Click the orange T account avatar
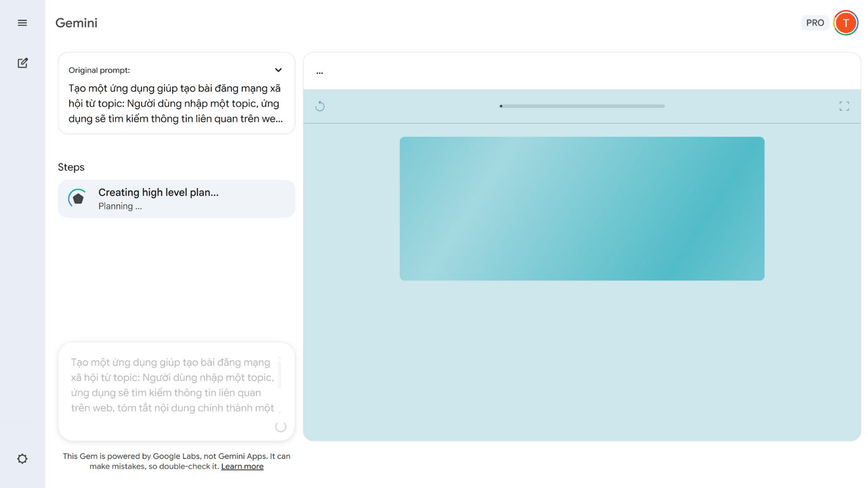 pos(845,23)
